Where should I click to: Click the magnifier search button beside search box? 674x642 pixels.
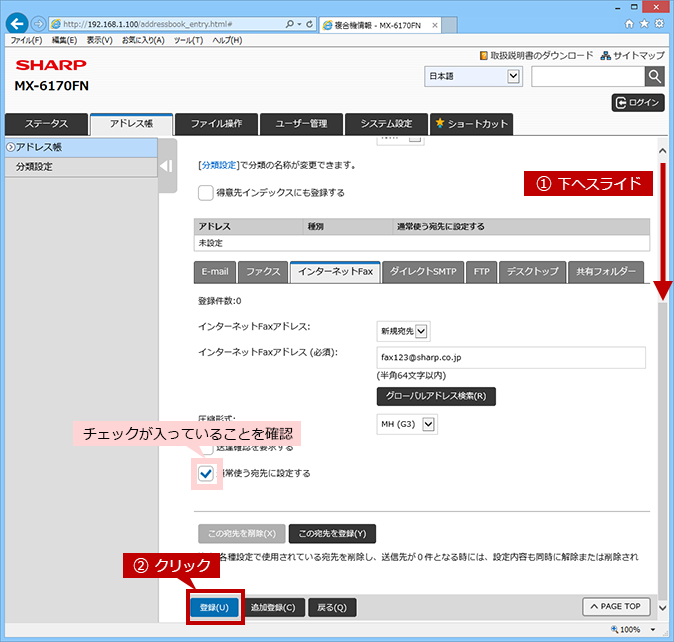655,76
